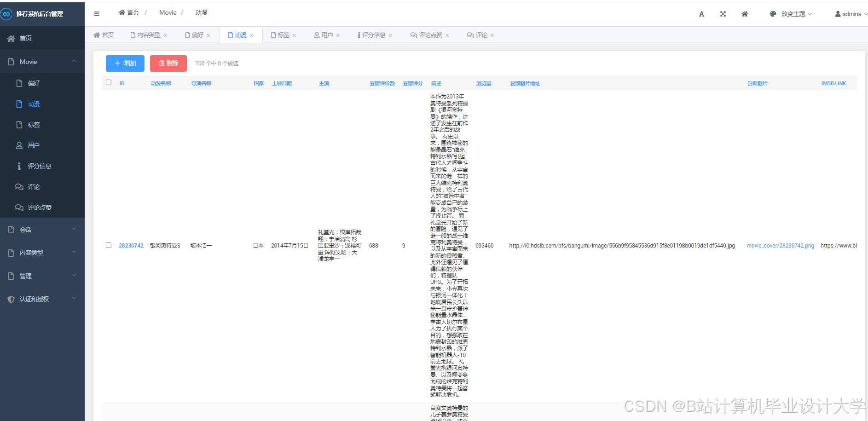Open the admins account dropdown

[x=849, y=14]
